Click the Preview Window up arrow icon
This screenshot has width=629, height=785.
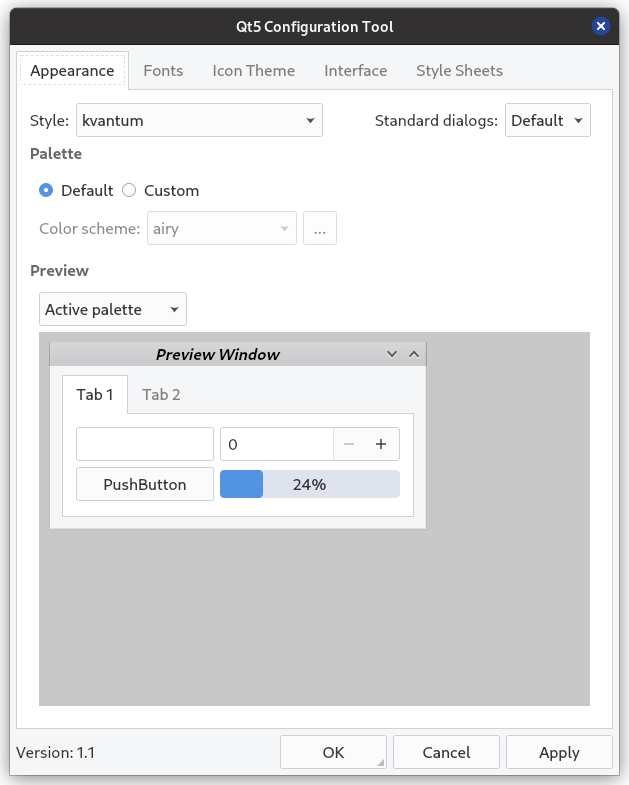click(414, 354)
